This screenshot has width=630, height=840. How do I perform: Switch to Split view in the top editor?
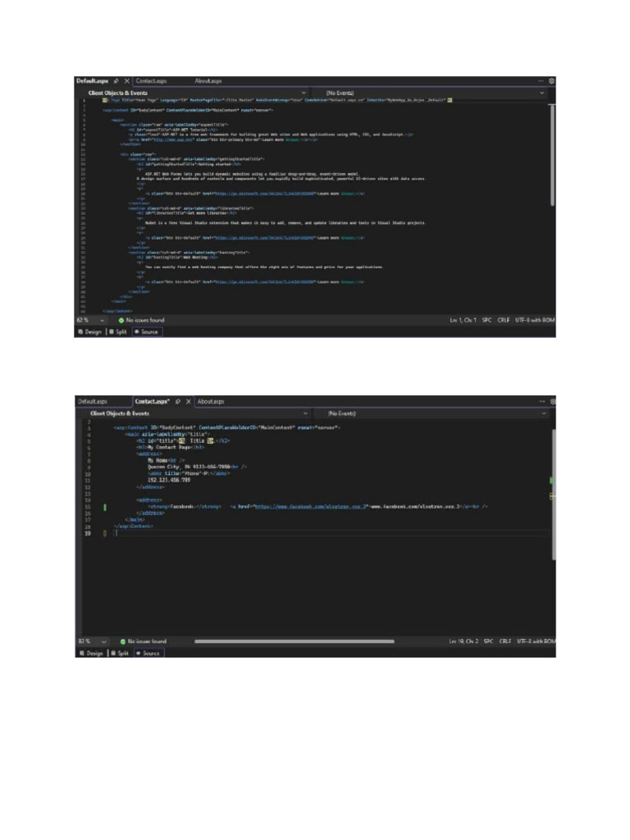[118, 332]
